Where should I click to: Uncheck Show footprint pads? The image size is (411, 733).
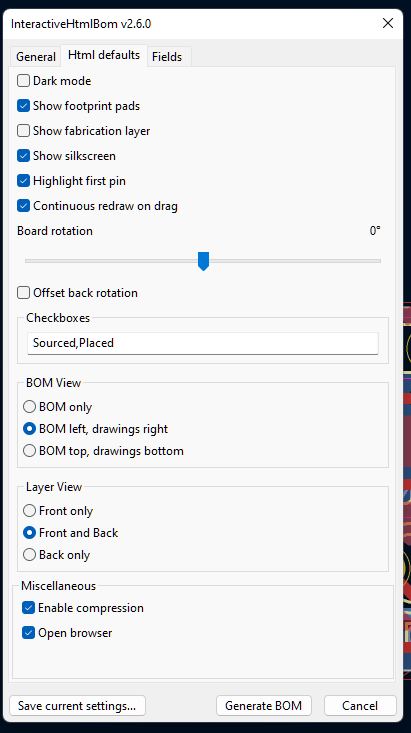pyautogui.click(x=23, y=106)
